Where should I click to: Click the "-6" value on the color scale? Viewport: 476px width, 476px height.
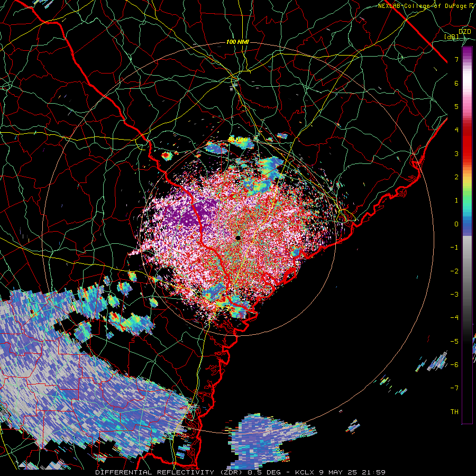454,364
